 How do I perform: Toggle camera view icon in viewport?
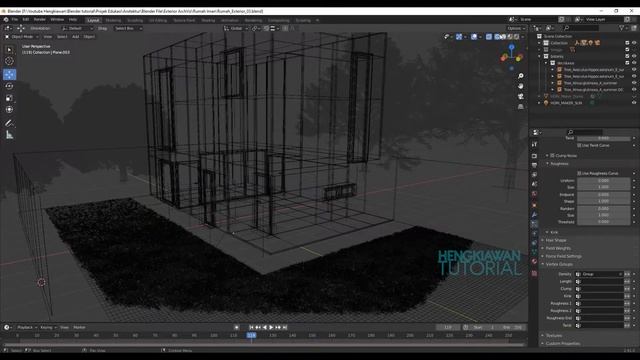point(520,96)
